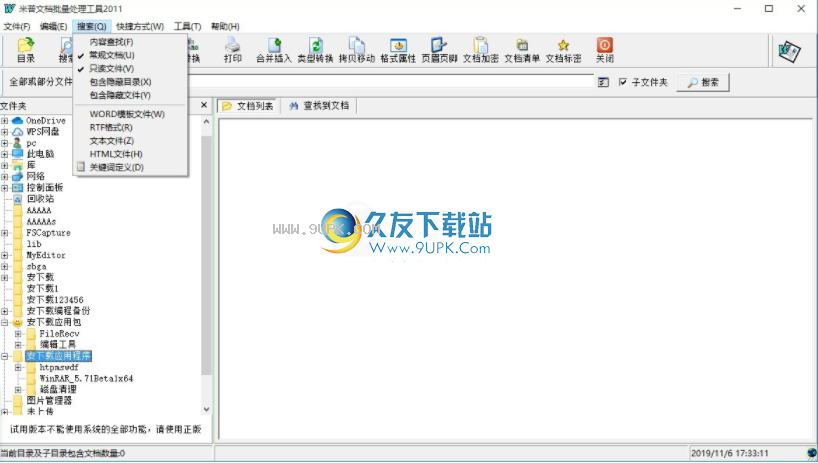
Task: Click the 控制面板 icon in folder tree
Action: [18, 187]
